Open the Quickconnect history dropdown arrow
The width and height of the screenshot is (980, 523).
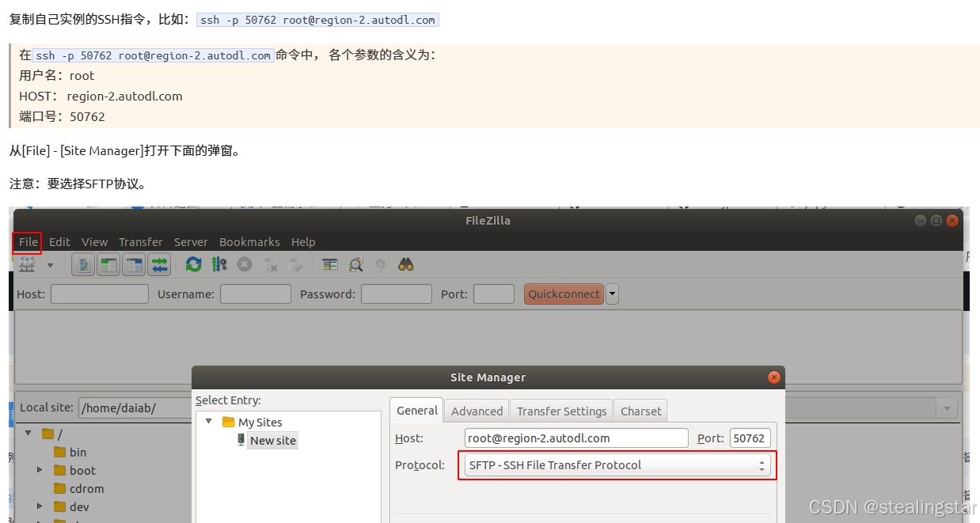coord(612,294)
